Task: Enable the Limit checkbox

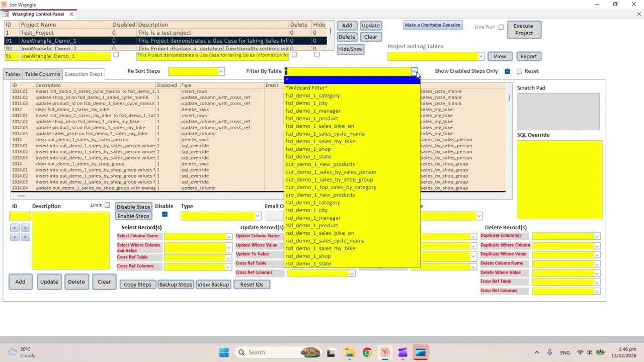Action: [x=107, y=205]
